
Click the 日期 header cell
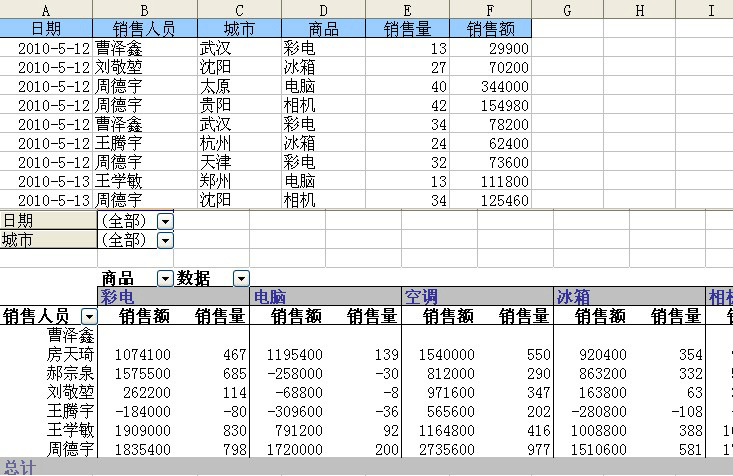46,29
